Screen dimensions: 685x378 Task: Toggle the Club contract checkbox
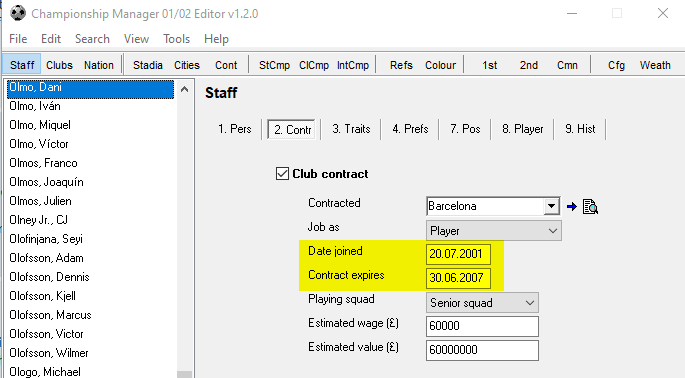282,173
